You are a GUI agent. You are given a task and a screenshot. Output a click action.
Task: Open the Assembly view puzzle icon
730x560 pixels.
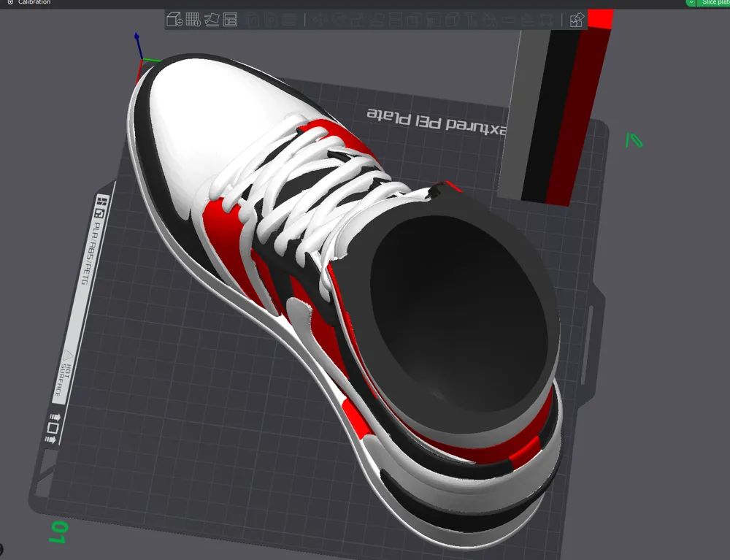577,20
